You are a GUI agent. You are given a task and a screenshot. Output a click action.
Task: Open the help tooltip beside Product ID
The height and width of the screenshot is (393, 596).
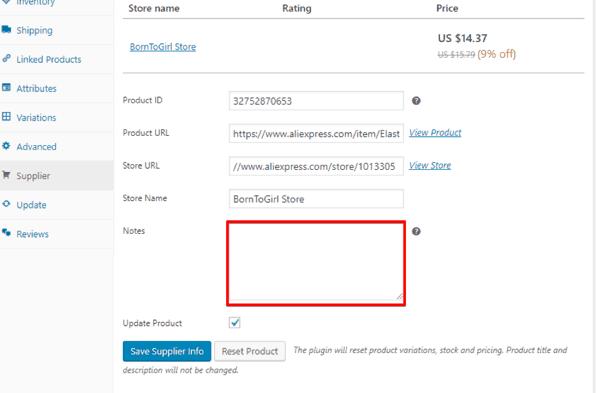416,101
